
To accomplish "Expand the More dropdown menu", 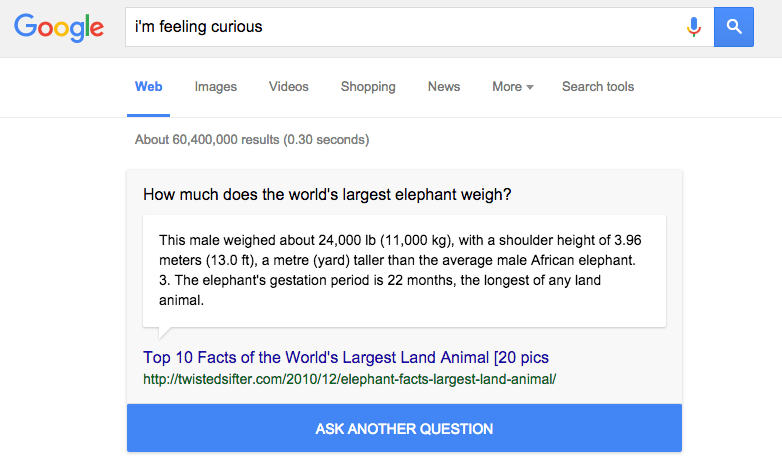I will 513,87.
